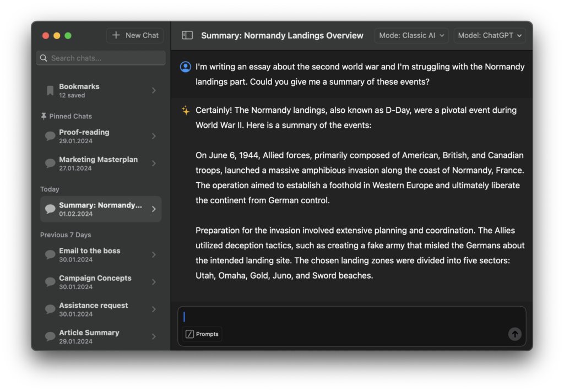This screenshot has height=392, width=564.
Task: Toggle the sidebar panel icon
Action: (x=187, y=35)
